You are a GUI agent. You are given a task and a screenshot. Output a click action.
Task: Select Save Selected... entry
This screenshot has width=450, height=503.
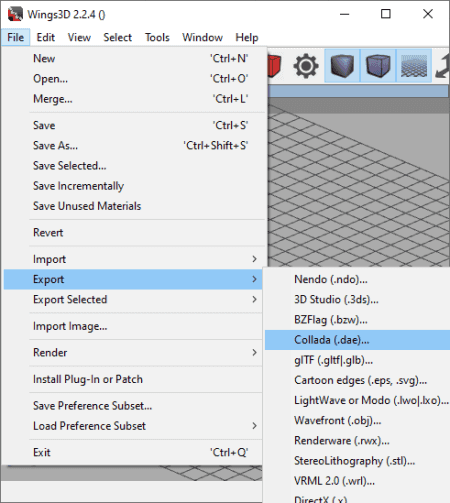133,166
